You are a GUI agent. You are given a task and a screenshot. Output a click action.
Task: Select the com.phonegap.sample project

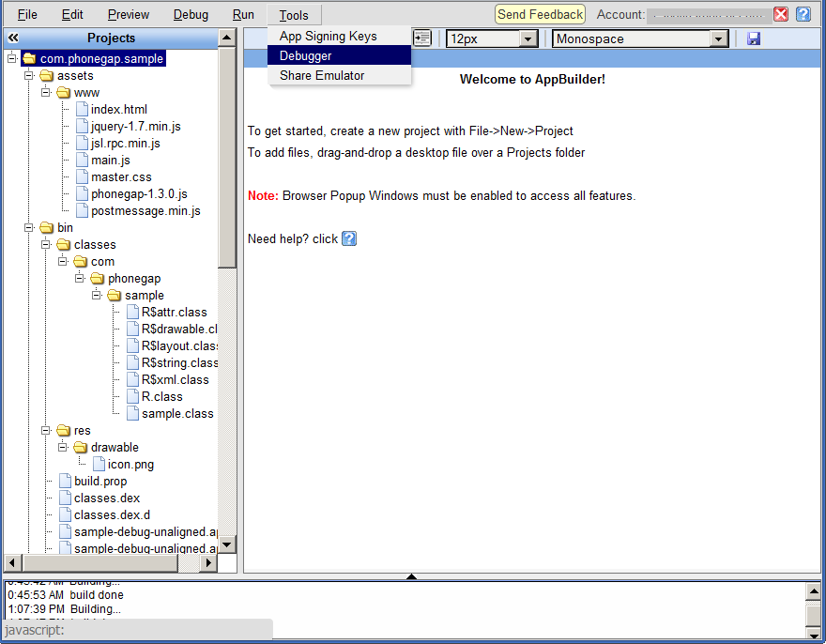coord(101,58)
